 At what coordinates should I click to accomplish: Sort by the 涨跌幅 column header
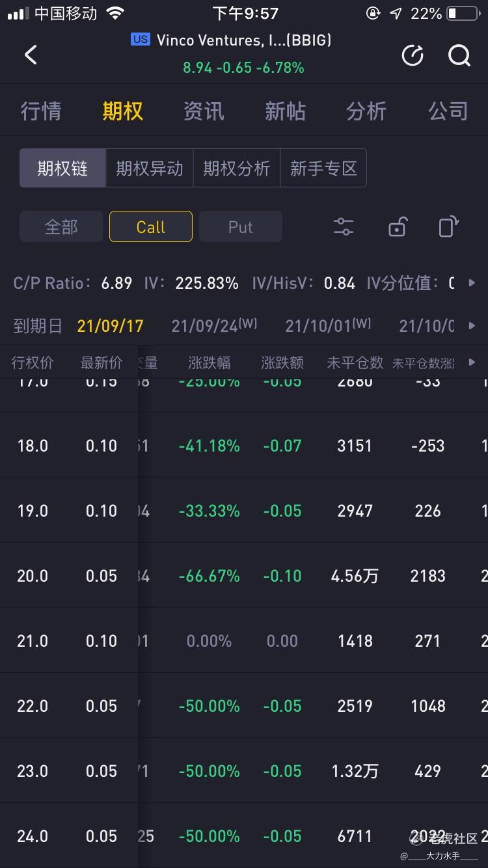209,362
